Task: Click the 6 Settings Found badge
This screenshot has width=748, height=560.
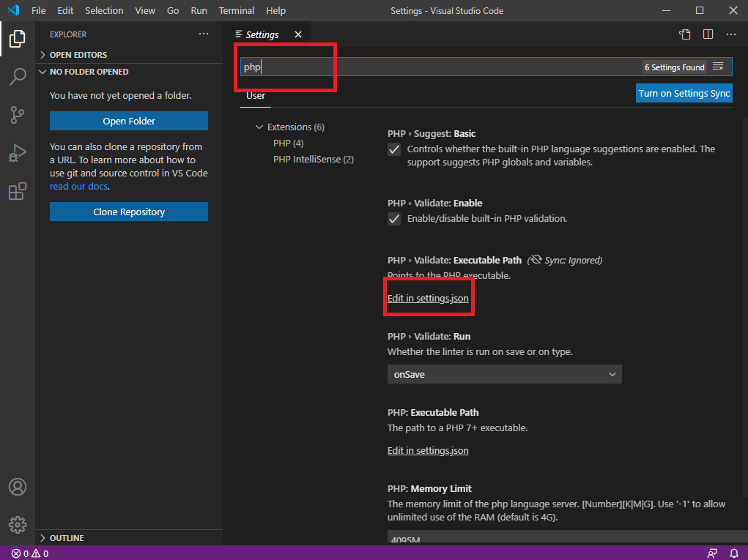Action: [675, 67]
